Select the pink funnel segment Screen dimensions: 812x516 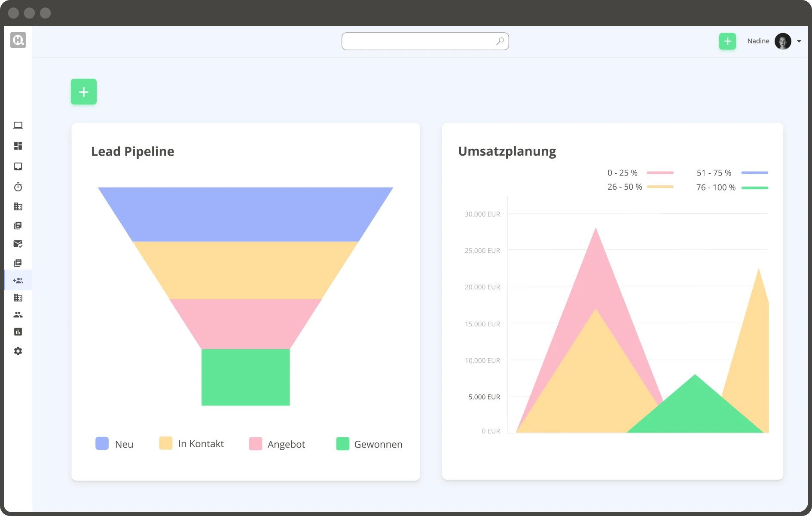[245, 324]
